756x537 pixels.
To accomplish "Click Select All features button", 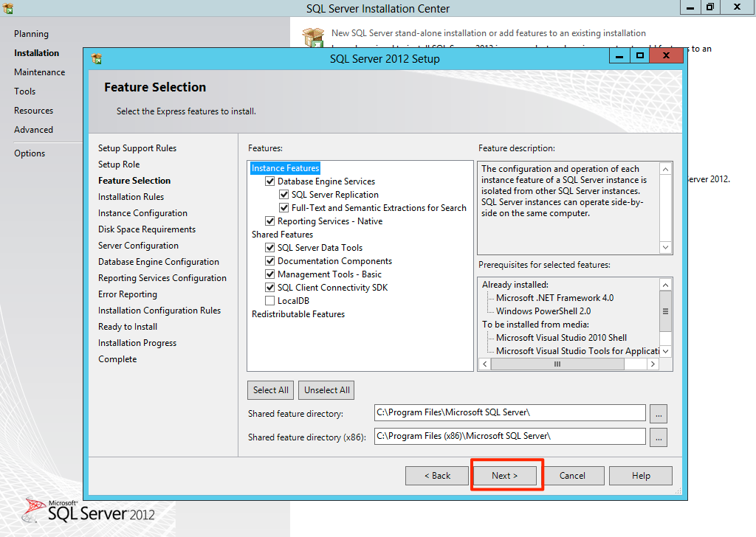I will coord(270,390).
